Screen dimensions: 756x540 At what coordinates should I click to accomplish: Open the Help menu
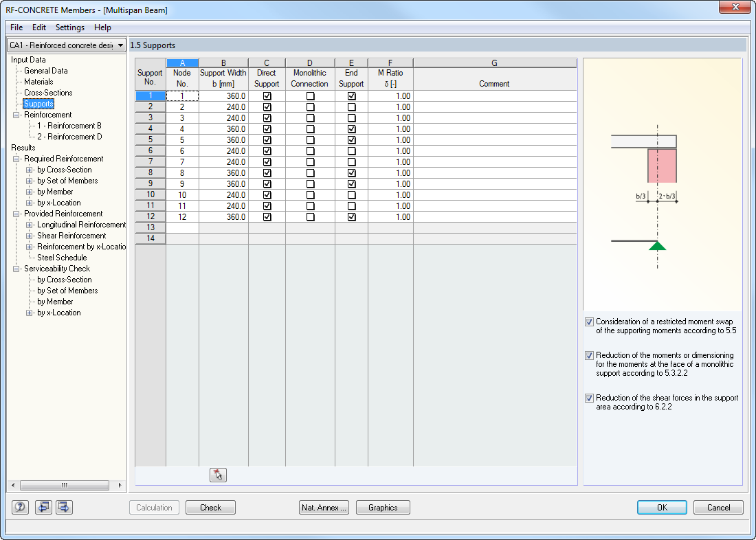pyautogui.click(x=102, y=27)
